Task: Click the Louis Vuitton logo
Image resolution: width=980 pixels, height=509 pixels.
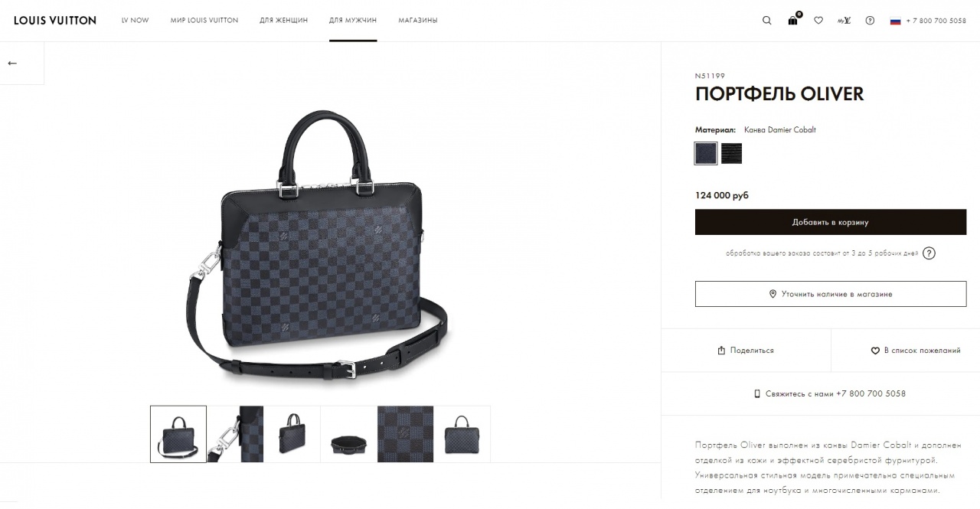Action: [55, 21]
